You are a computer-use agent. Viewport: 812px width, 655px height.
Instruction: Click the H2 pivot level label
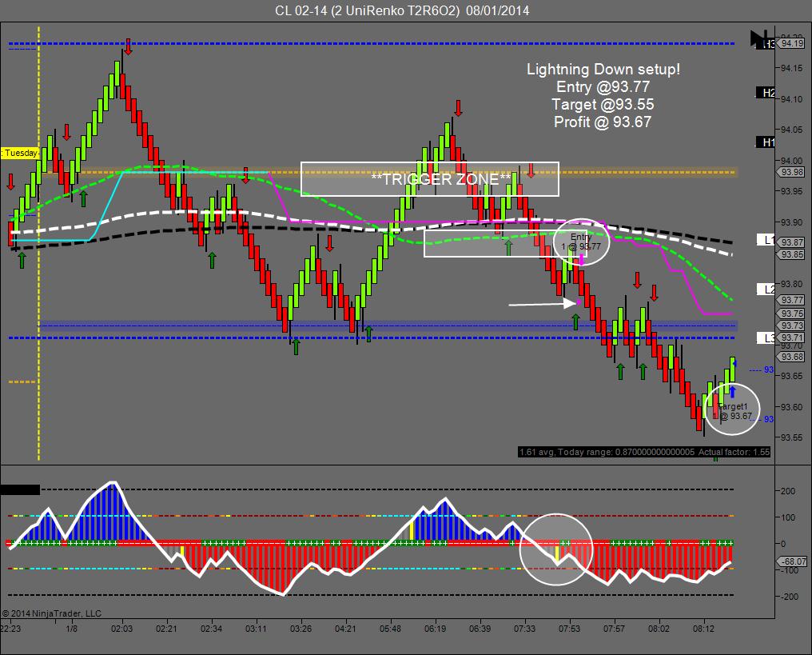pyautogui.click(x=766, y=93)
